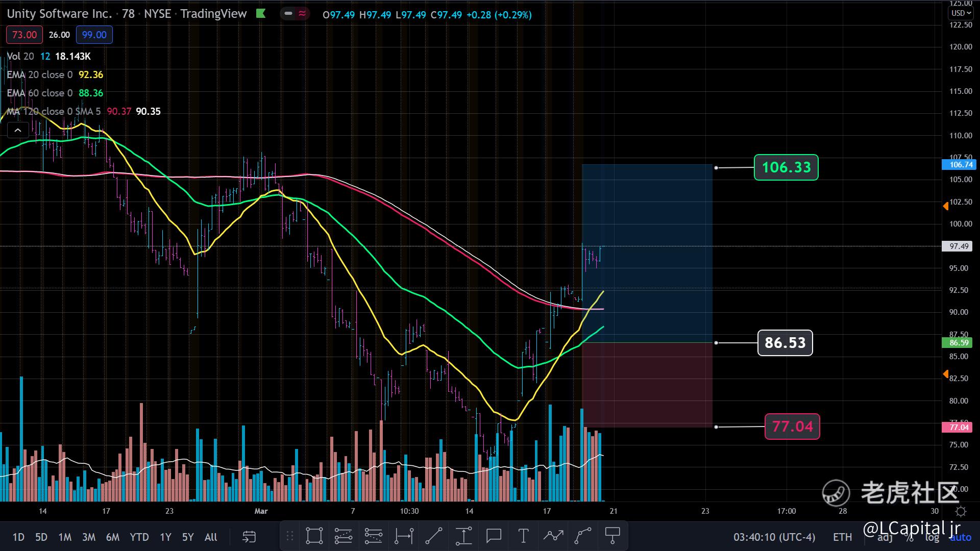Toggle log scale on price axis
Viewport: 980px width, 551px height.
click(x=932, y=537)
